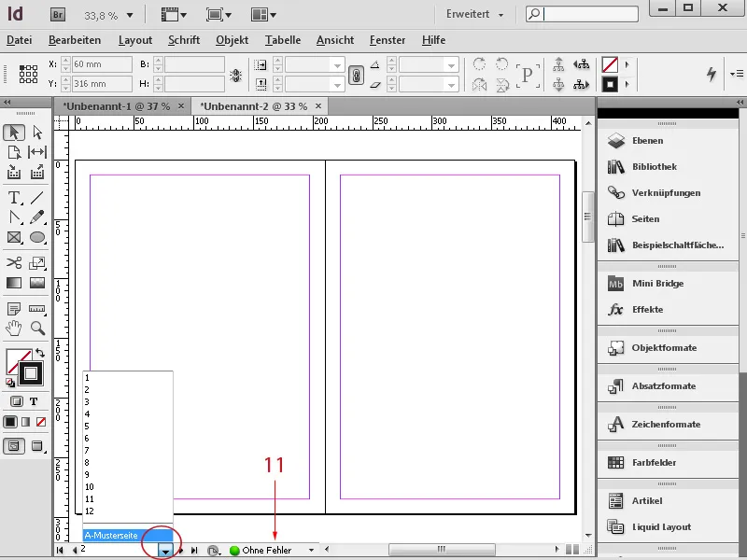
Task: Choose the Free Transform tool
Action: (x=37, y=263)
